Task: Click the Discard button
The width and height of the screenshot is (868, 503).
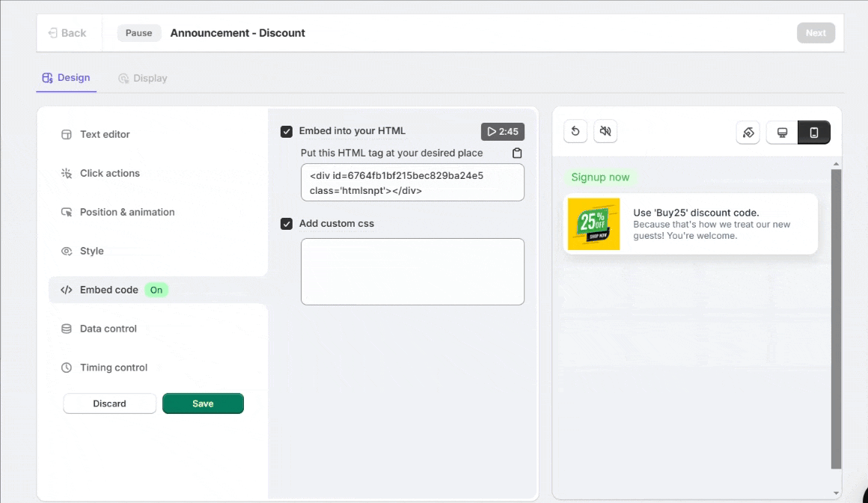Action: pos(109,403)
